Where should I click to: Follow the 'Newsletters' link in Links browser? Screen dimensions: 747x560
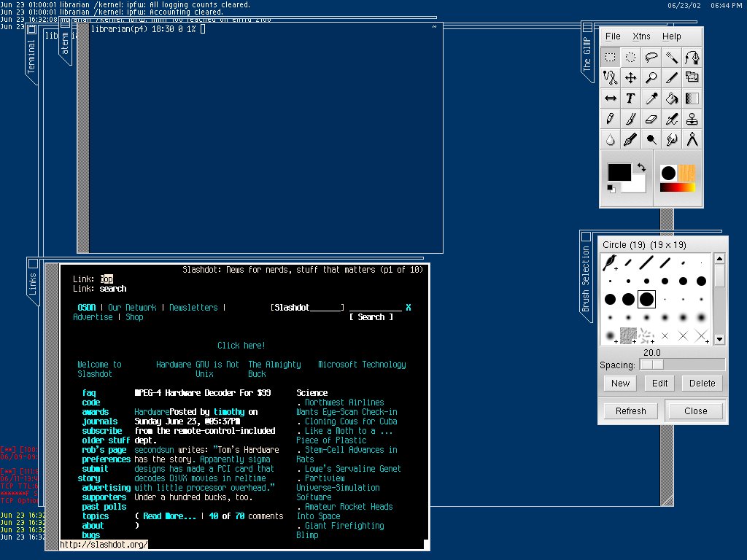(x=193, y=308)
